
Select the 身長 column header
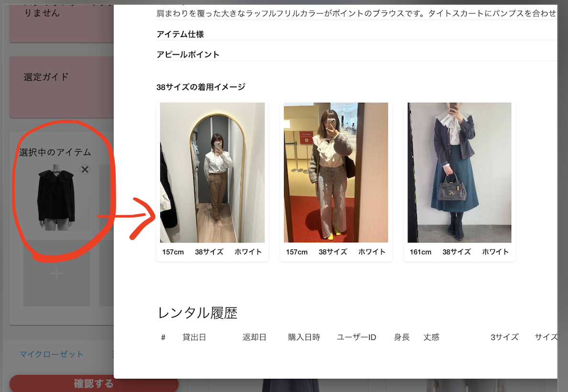coord(402,338)
